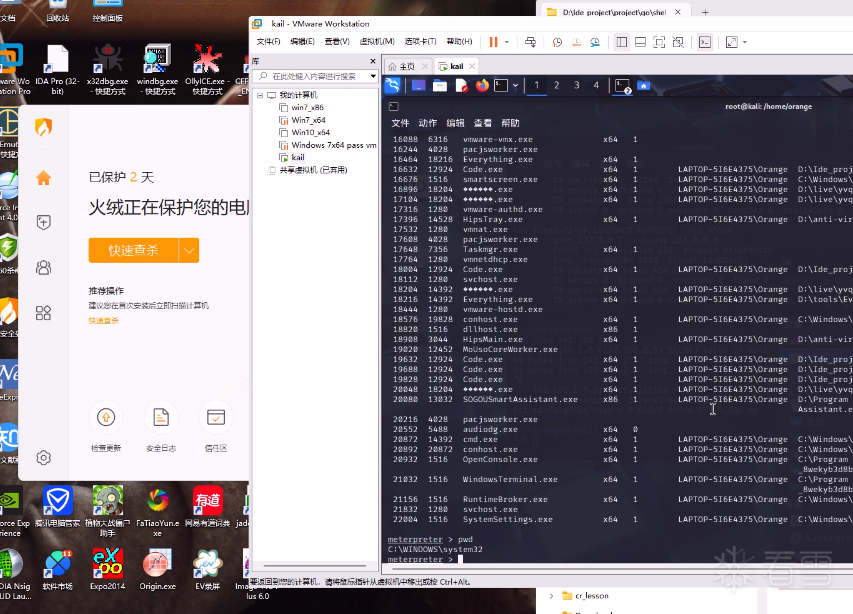This screenshot has height=614, width=853.
Task: Open VMware 编辑(E) menu
Action: (302, 42)
